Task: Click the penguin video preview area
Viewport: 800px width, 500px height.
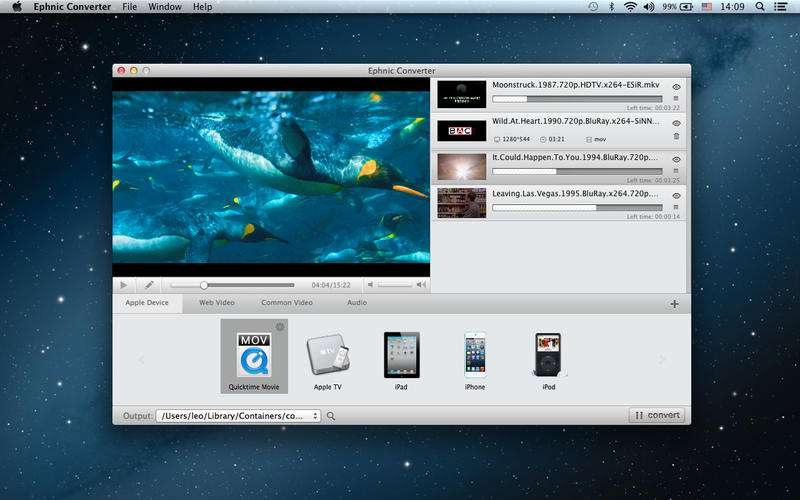Action: tap(271, 177)
